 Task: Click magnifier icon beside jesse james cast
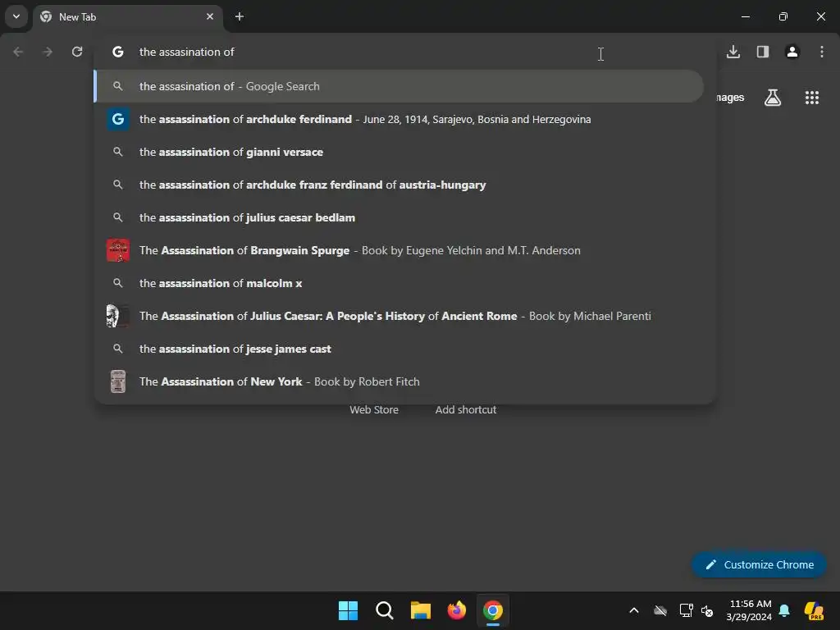point(118,349)
